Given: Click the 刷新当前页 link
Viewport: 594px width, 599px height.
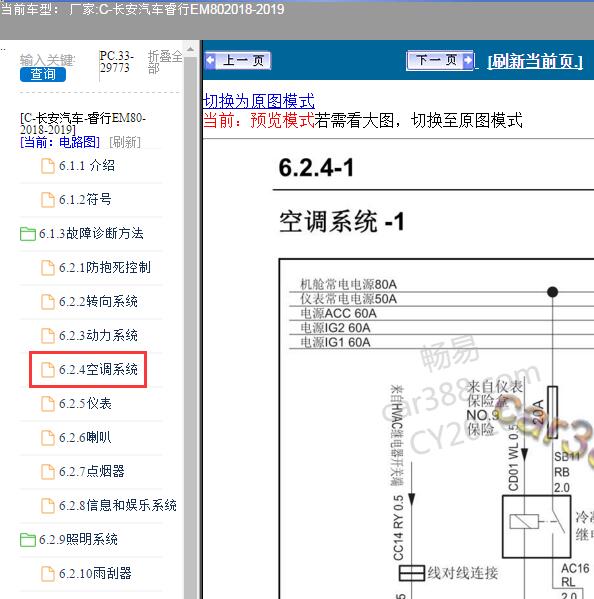Looking at the screenshot, I should pos(535,61).
